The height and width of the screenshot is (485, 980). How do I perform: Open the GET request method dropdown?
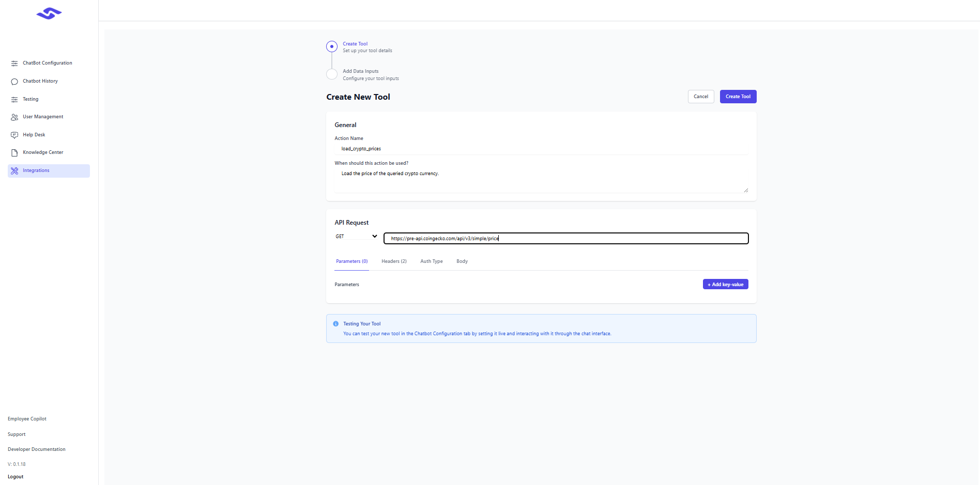[356, 237]
